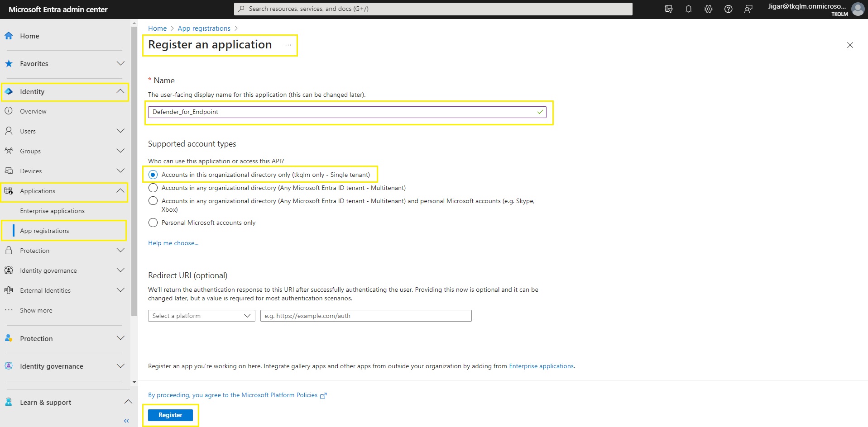This screenshot has width=868, height=427.
Task: Click the Learn & support icon
Action: (x=9, y=402)
